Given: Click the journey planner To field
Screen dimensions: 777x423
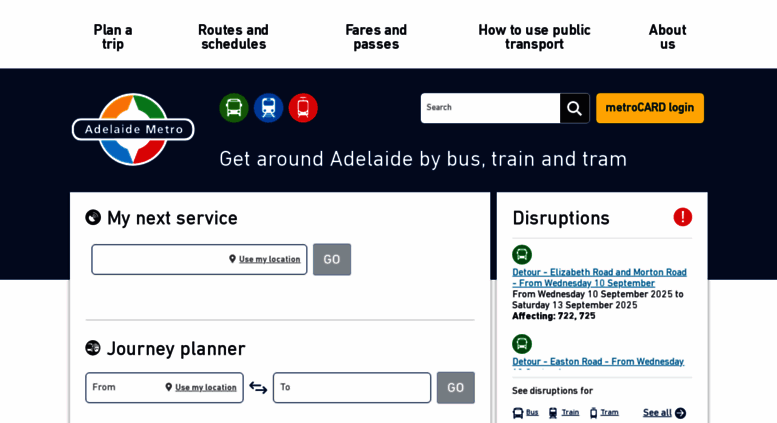Looking at the screenshot, I should (351, 388).
